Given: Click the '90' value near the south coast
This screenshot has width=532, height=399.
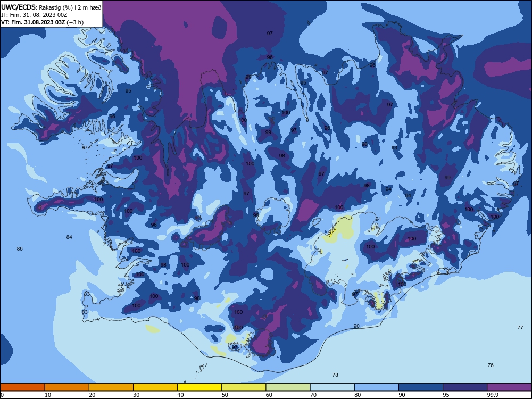Looking at the screenshot, I should [356, 326].
